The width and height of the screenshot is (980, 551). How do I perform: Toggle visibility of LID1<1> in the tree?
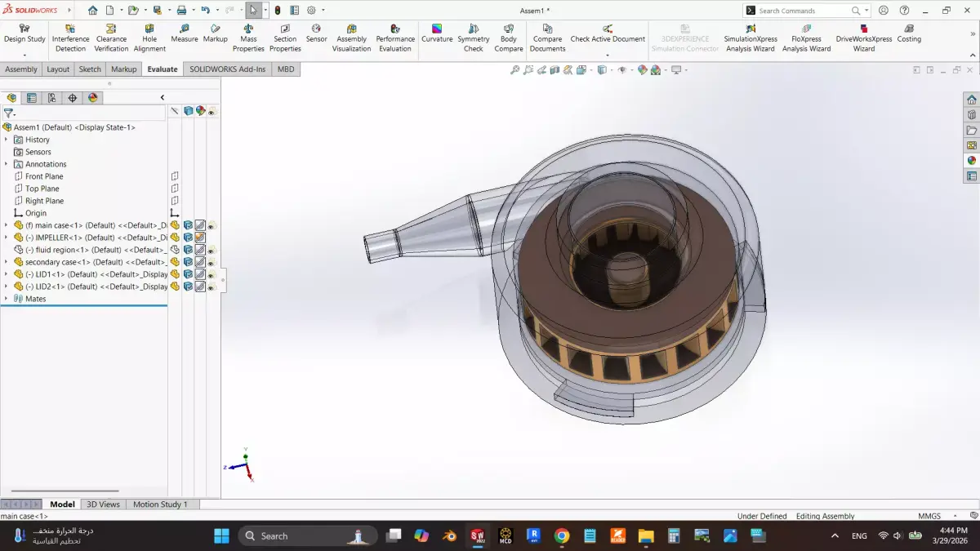pos(211,274)
